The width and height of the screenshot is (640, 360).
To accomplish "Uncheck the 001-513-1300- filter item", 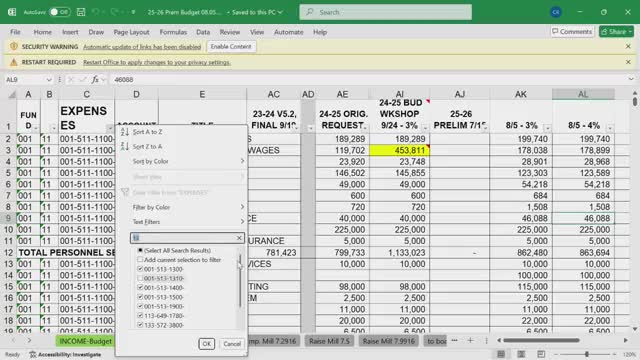I will pos(140,269).
